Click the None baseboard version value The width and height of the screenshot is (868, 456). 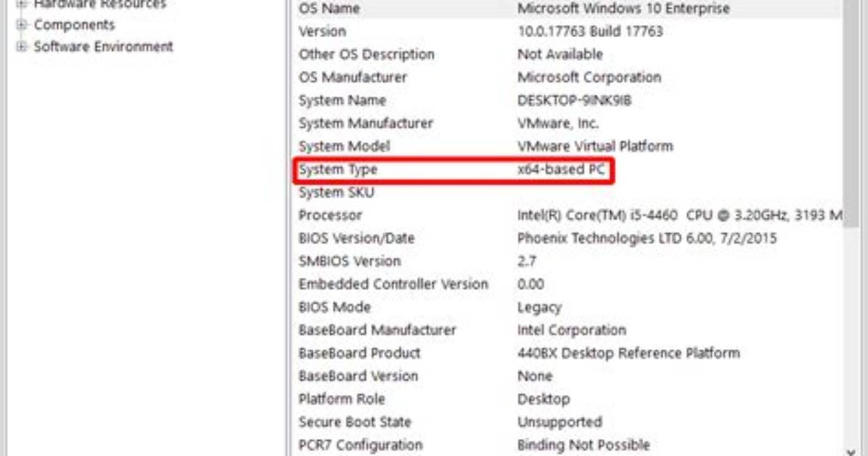coord(535,376)
